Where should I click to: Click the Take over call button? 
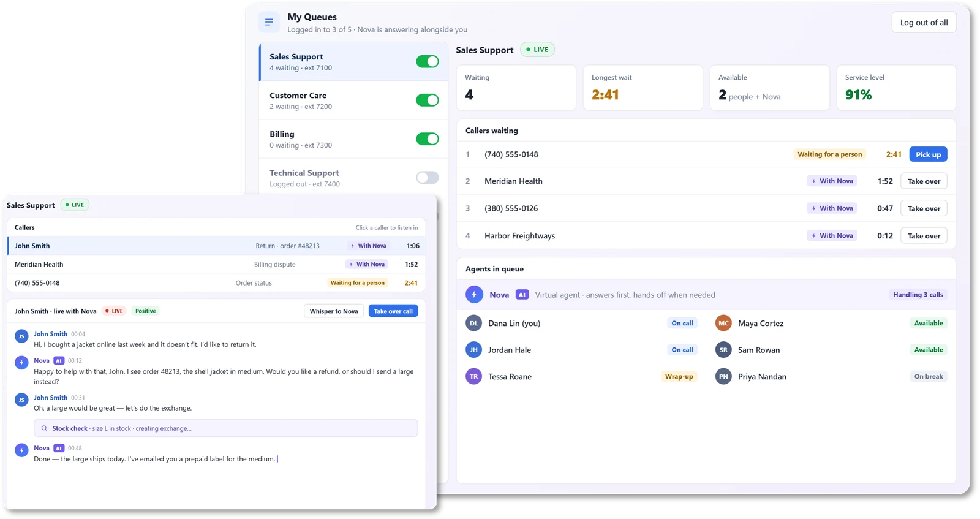pyautogui.click(x=393, y=311)
